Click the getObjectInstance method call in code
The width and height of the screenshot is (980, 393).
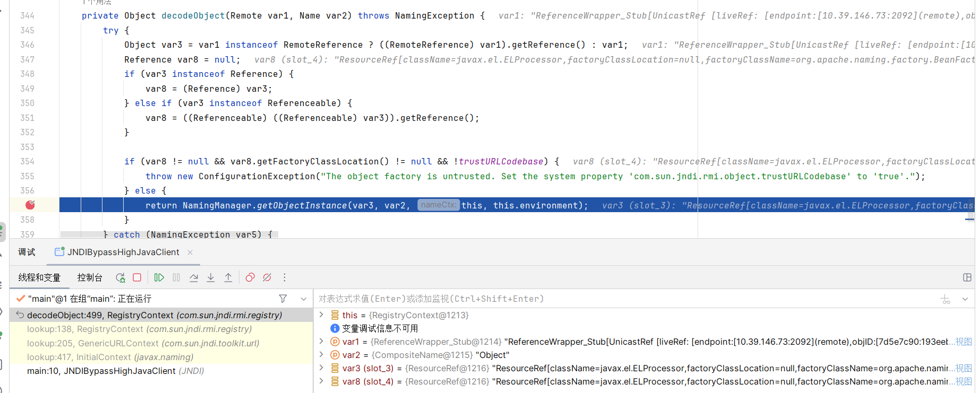(x=302, y=205)
